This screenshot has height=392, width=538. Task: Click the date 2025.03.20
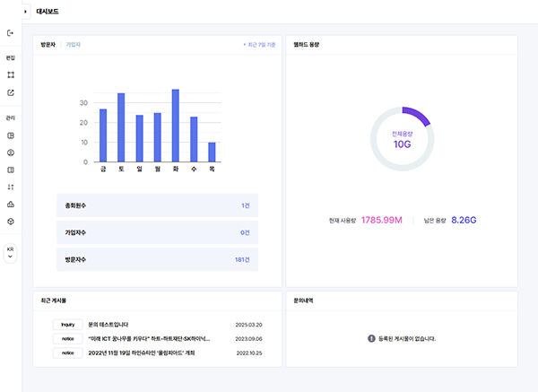(248, 325)
